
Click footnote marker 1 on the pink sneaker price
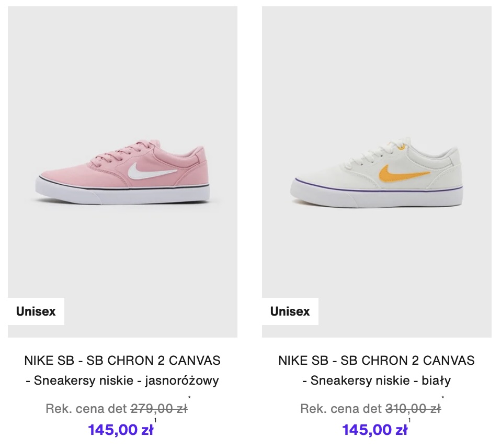point(155,420)
